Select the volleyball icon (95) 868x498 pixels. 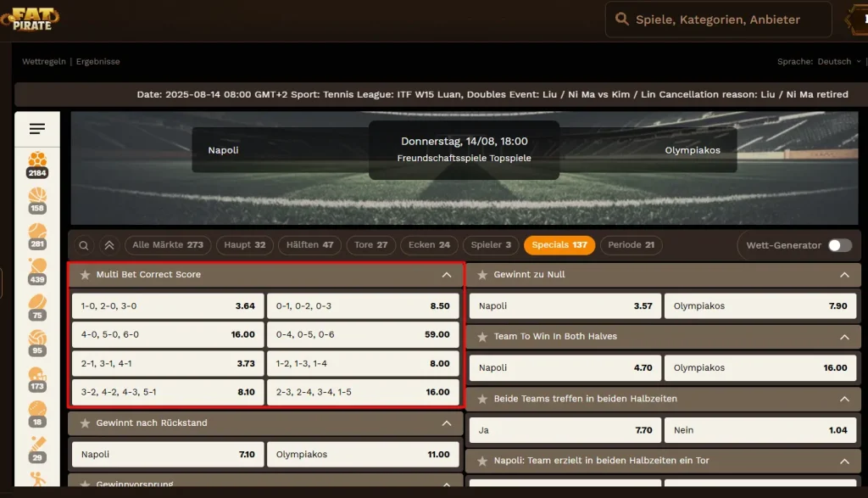click(37, 343)
